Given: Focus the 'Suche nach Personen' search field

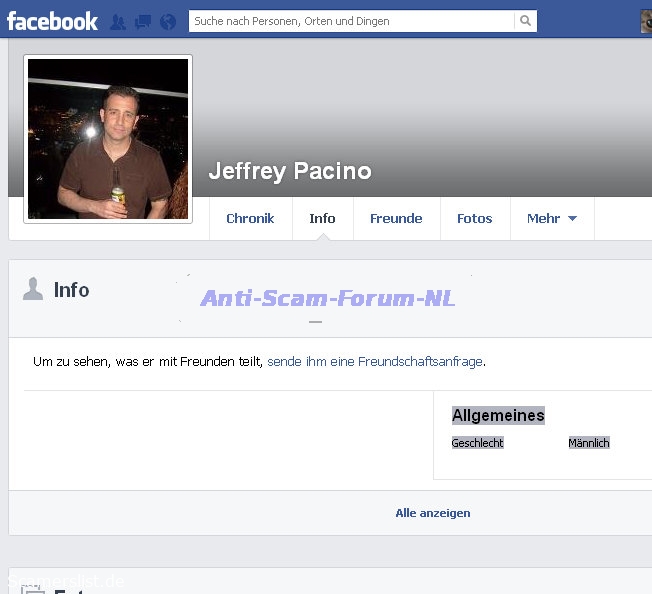Looking at the screenshot, I should click(351, 21).
